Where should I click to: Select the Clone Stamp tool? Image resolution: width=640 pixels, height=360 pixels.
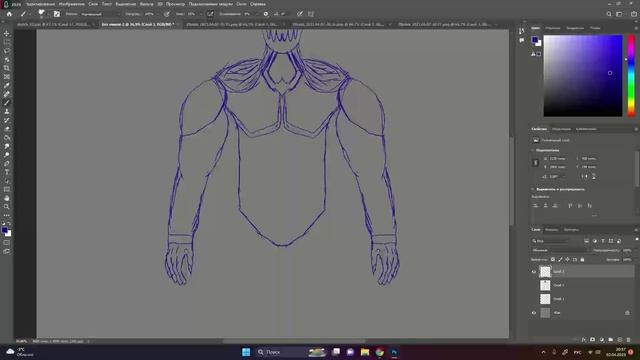7,111
